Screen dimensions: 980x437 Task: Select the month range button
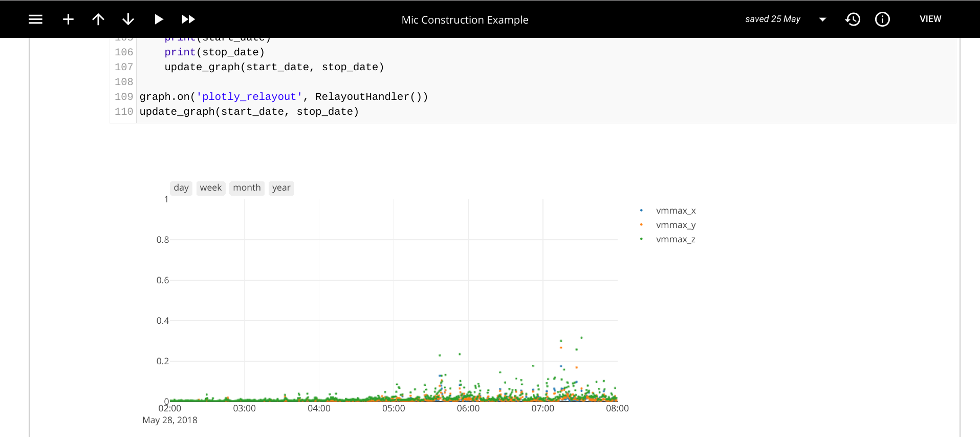point(247,188)
